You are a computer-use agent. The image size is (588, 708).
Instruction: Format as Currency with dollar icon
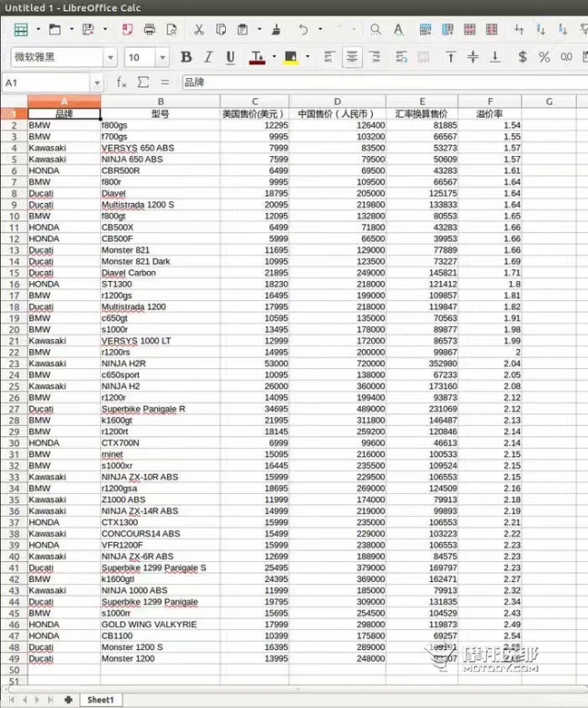(523, 57)
